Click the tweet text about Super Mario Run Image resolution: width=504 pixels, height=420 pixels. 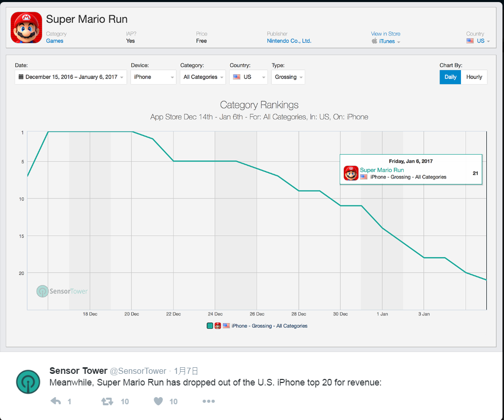coord(215,382)
